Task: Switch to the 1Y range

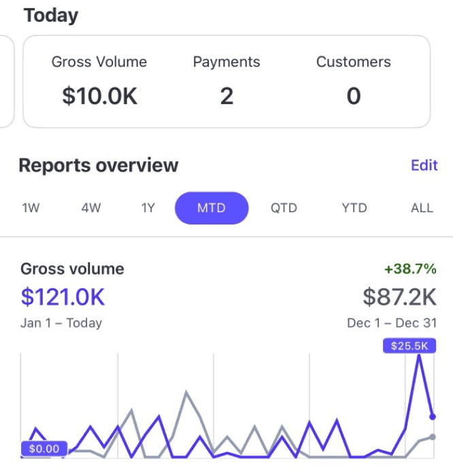Action: click(148, 208)
